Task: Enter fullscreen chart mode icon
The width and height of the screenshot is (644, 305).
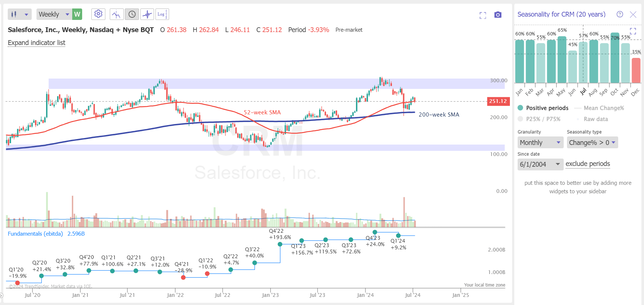Action: coord(483,15)
